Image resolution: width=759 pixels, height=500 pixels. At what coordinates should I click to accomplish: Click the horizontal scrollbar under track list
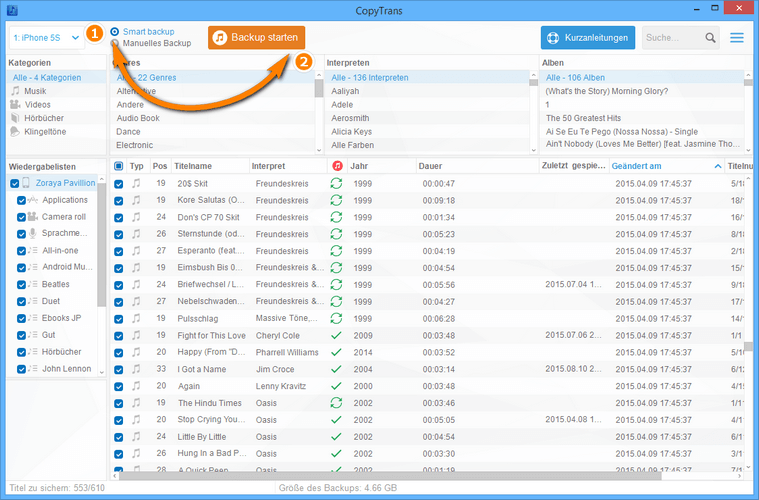pyautogui.click(x=390, y=476)
